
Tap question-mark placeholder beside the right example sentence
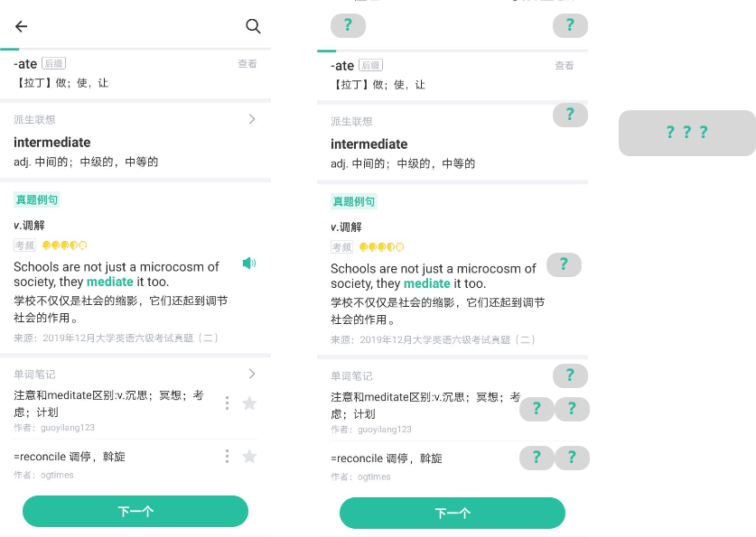pos(564,264)
